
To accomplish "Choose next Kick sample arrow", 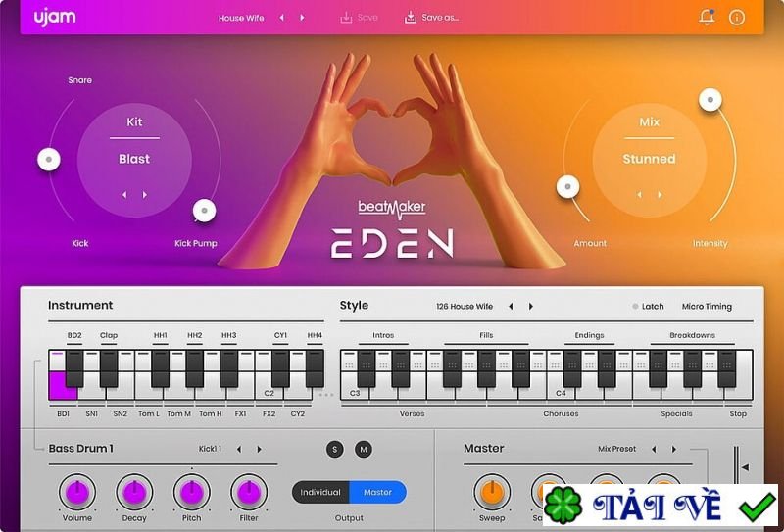I will click(259, 449).
